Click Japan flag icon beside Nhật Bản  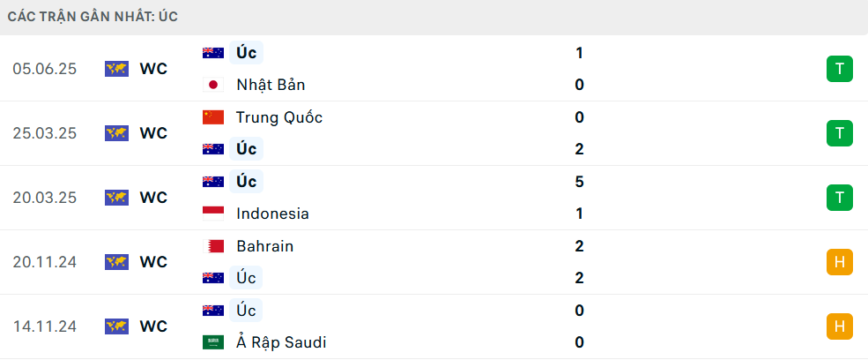tap(213, 85)
